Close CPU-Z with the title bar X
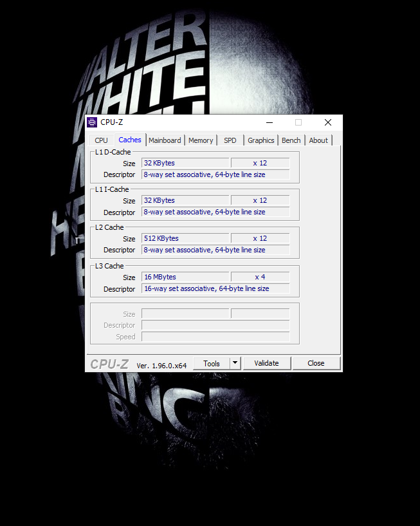 328,122
